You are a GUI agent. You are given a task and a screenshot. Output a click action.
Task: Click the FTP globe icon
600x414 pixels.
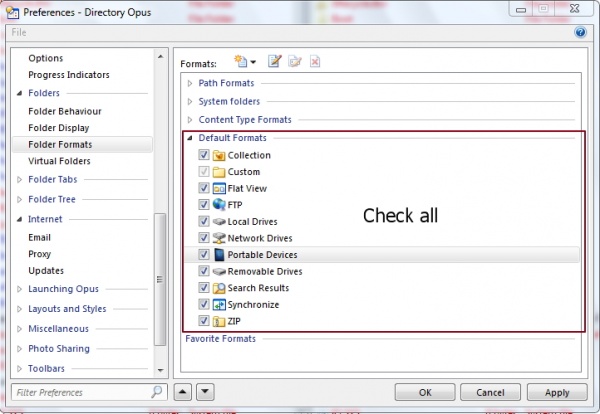click(219, 205)
